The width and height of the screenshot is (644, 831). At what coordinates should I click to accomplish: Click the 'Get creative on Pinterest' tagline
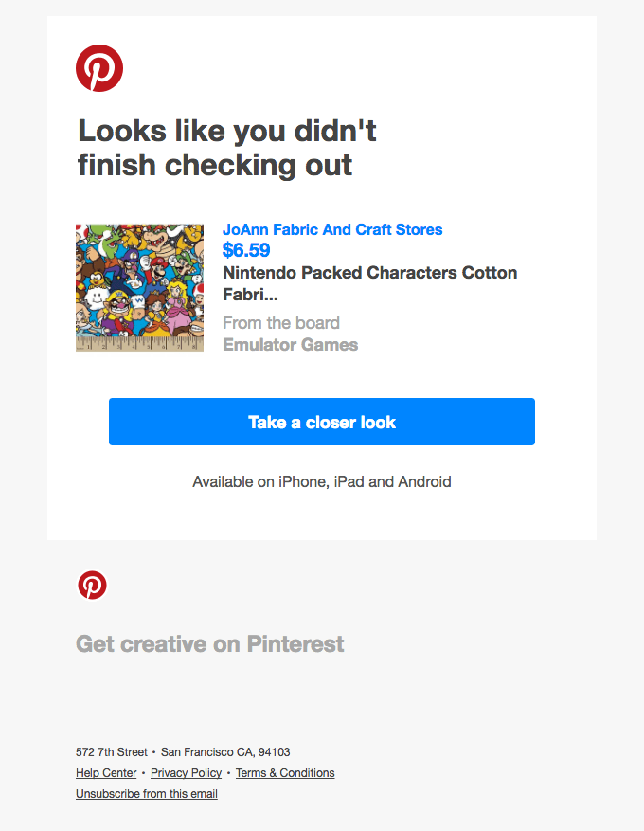[x=210, y=644]
